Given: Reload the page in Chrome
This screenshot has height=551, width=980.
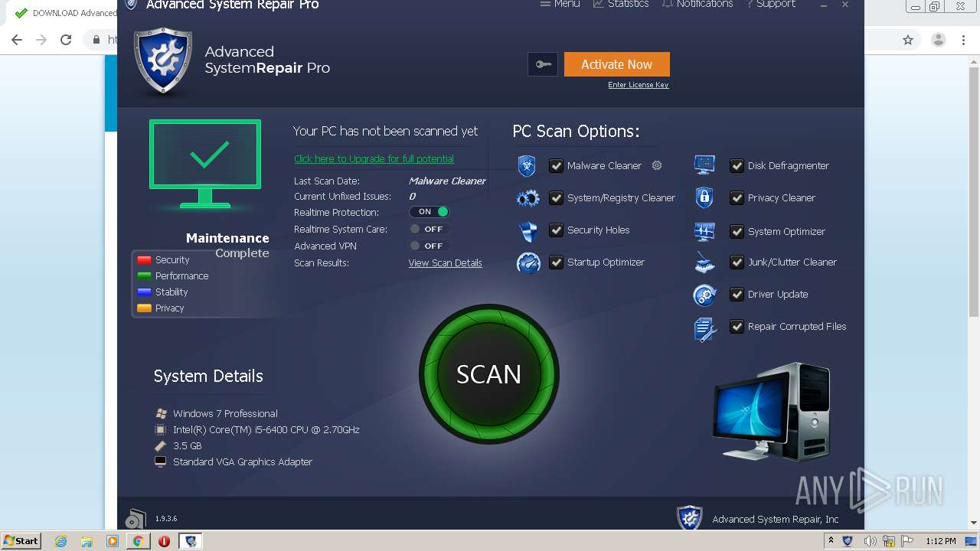Looking at the screenshot, I should tap(66, 40).
